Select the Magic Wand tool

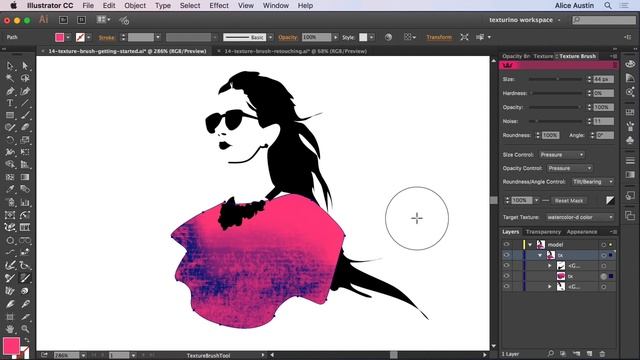10,78
